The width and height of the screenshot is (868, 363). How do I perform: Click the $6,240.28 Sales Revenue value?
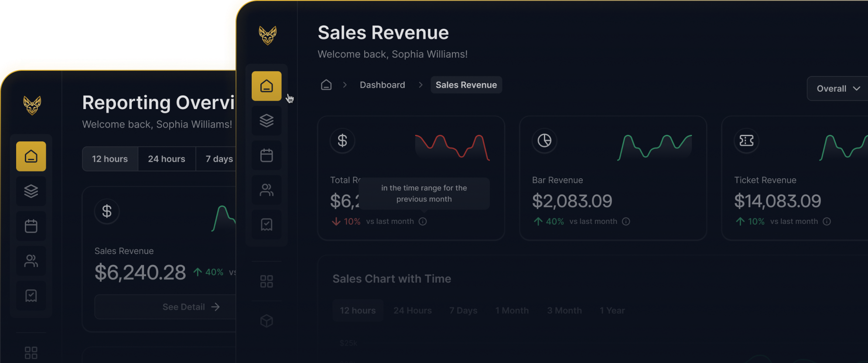click(140, 272)
